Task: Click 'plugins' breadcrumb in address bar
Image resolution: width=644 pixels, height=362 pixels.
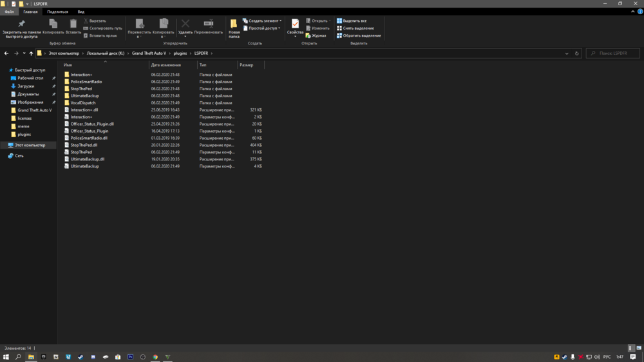Action: point(180,53)
